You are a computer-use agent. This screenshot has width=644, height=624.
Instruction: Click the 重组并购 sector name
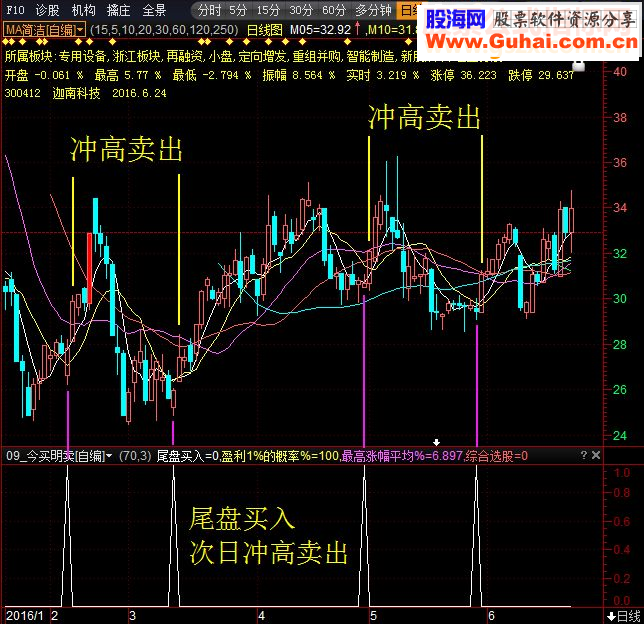coord(317,56)
